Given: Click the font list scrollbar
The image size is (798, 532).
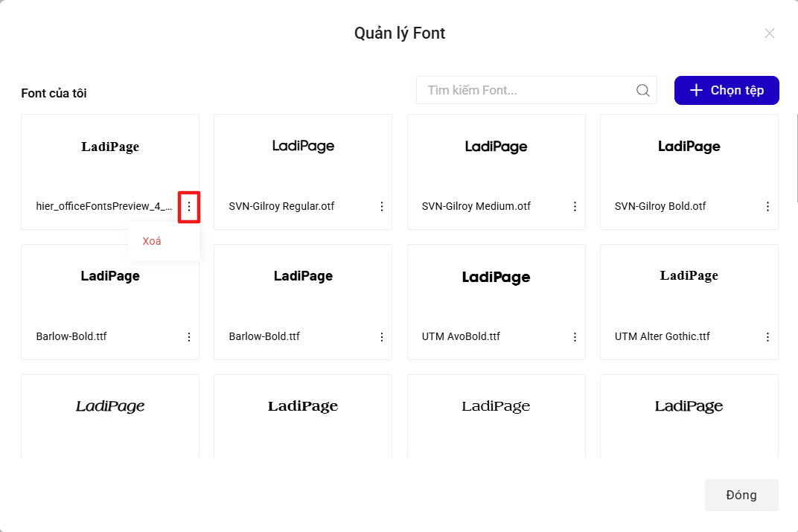Looking at the screenshot, I should [796, 158].
